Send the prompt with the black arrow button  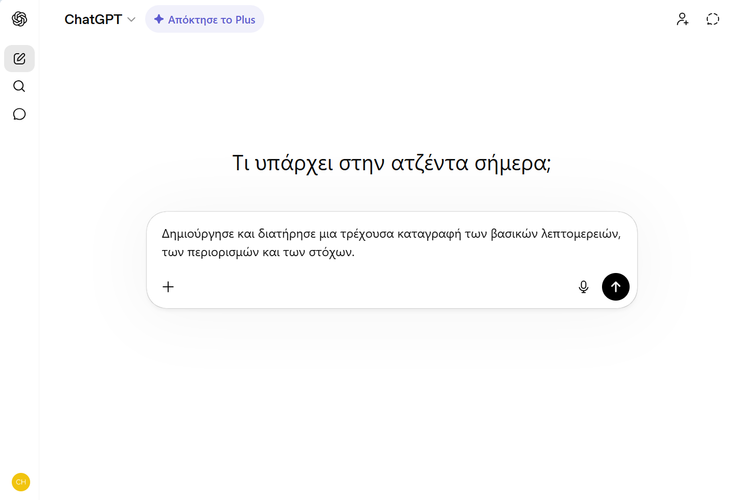[x=615, y=287]
